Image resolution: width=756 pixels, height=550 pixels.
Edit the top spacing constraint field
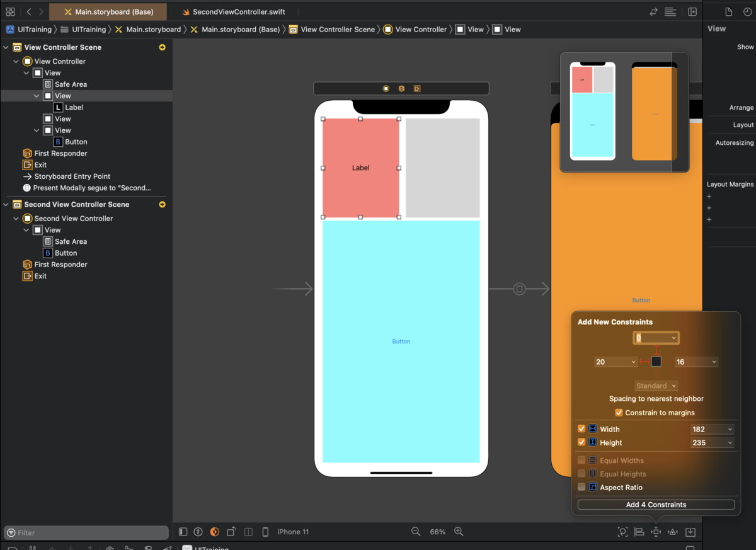coord(656,338)
